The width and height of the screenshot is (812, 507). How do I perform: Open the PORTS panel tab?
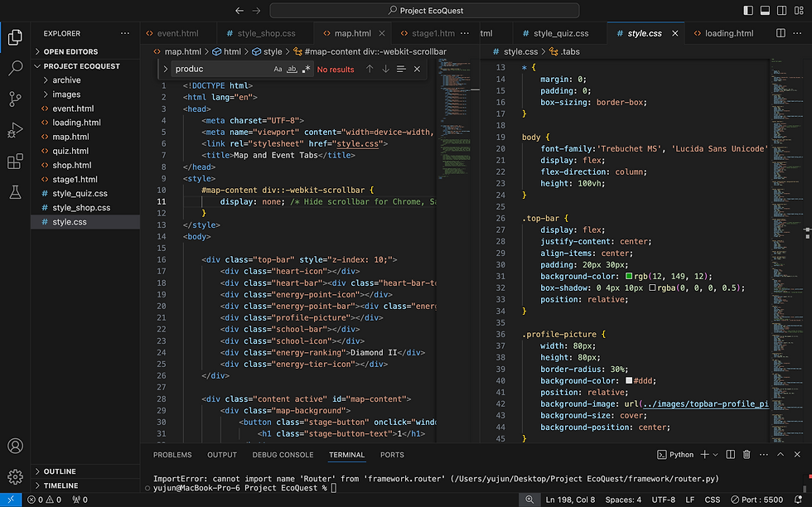coord(392,455)
